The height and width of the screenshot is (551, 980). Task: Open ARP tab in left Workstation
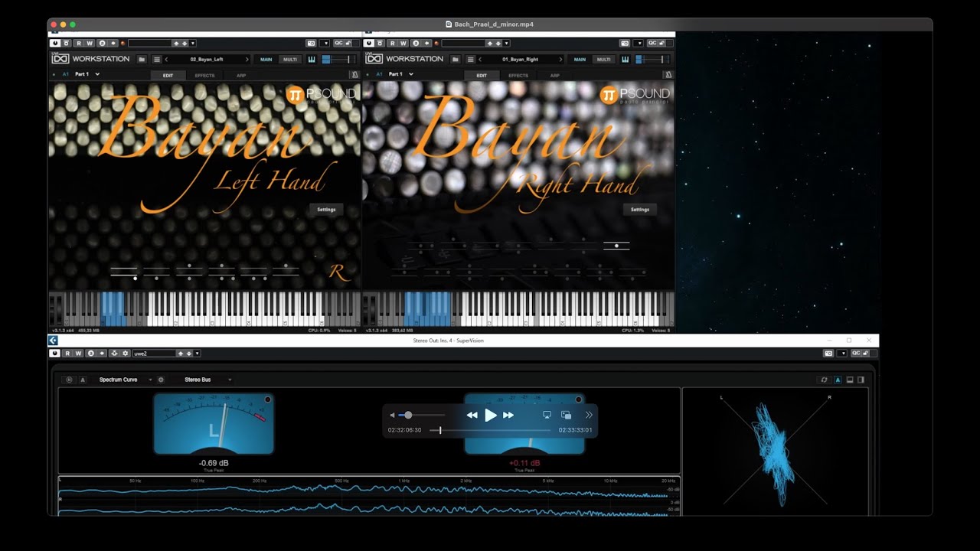(241, 76)
